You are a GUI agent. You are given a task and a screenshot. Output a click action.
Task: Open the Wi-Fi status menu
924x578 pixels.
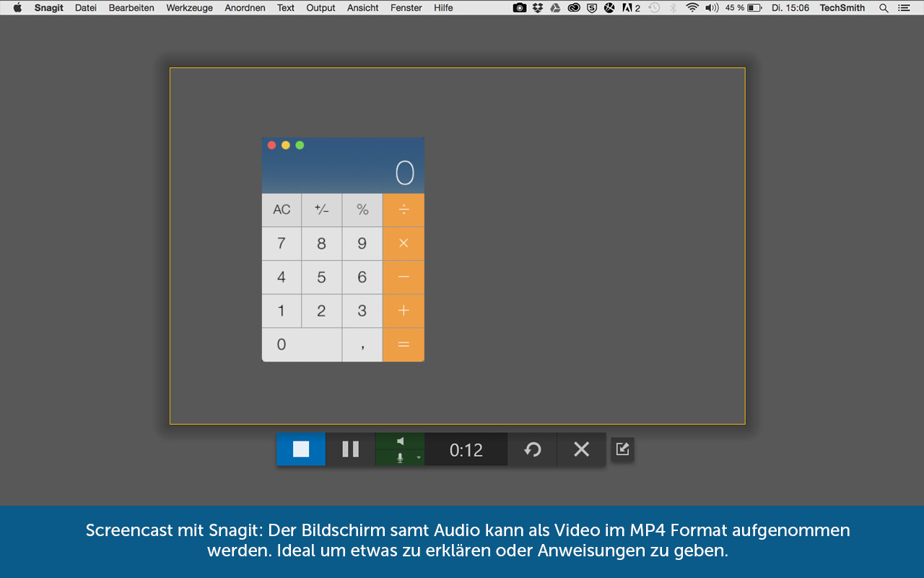(692, 8)
